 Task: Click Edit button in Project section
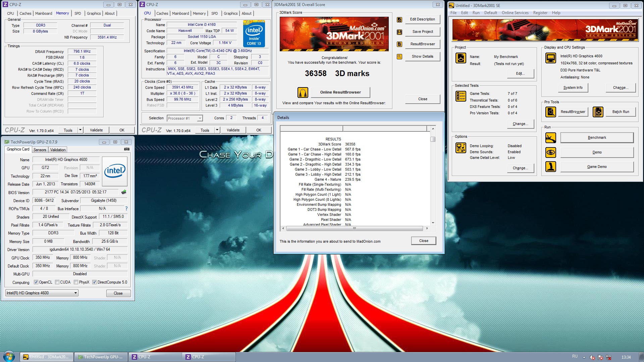tap(520, 73)
